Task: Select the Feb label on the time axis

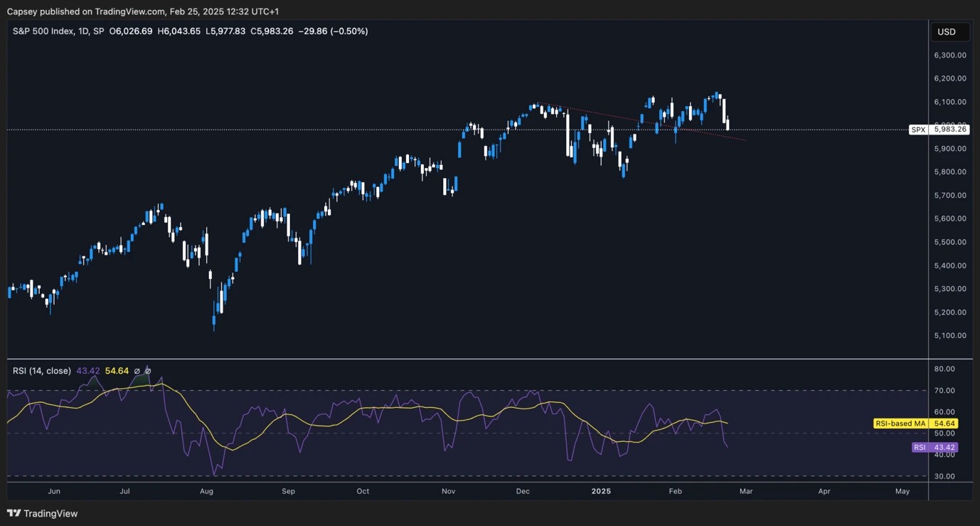Action: pos(674,491)
